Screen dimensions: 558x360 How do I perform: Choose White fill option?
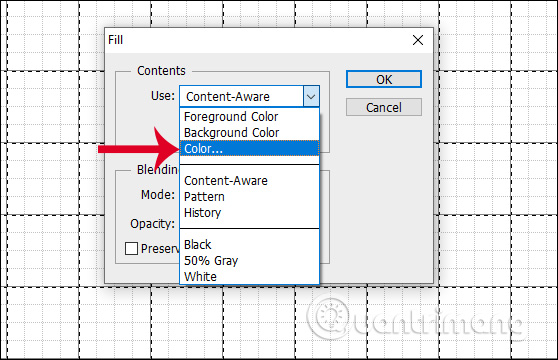click(x=249, y=276)
